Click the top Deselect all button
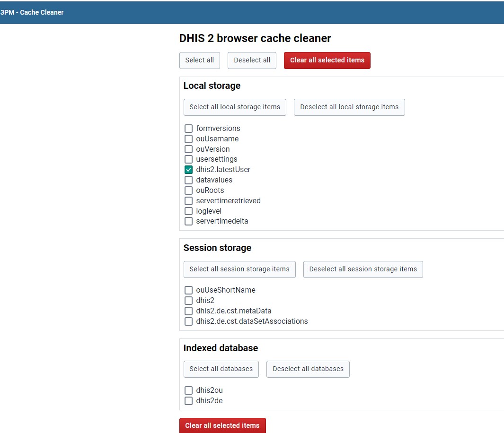Viewport: 504px width, 433px height. [x=252, y=61]
